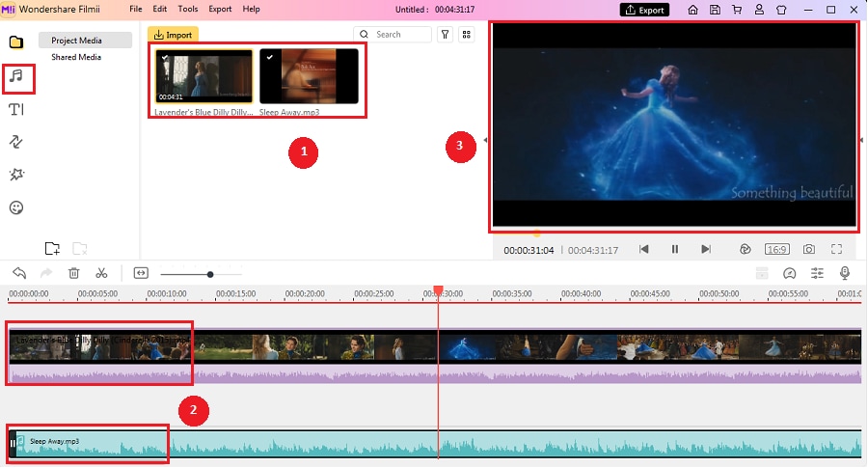This screenshot has height=468, width=868.
Task: Switch media grid view layout
Action: [x=467, y=35]
